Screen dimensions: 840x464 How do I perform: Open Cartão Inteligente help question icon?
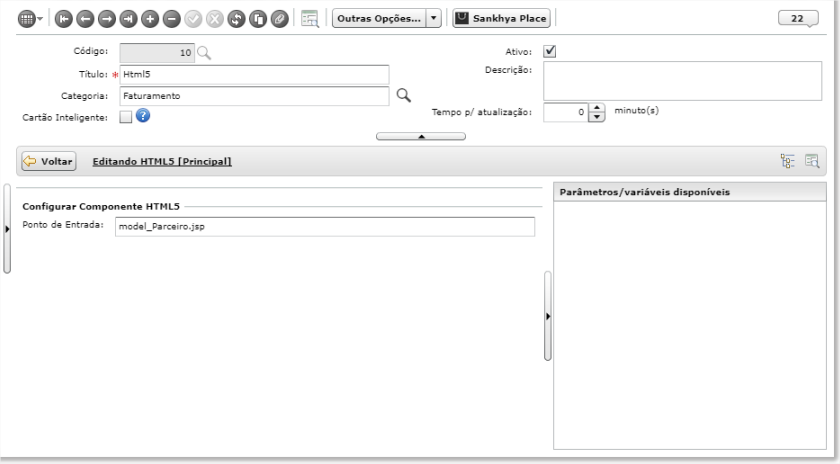[142, 115]
